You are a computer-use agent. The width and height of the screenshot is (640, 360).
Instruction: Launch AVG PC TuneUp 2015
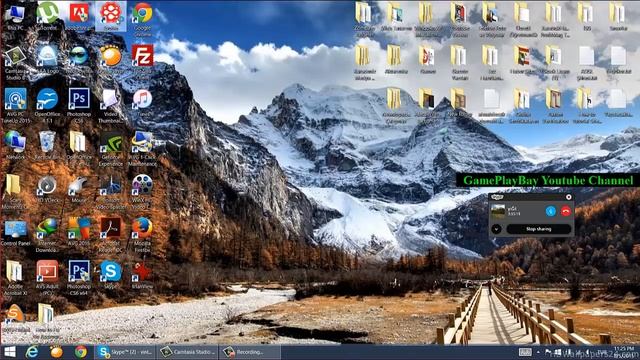click(16, 105)
